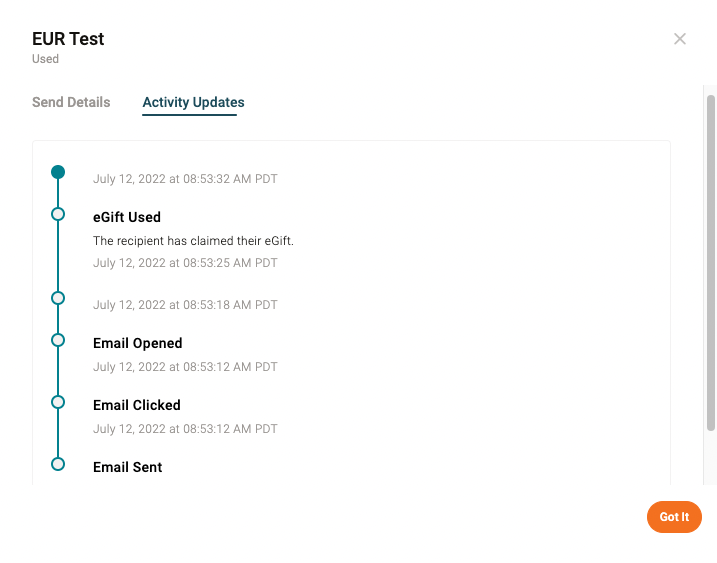
Task: Click the EUR Test dialog title
Action: point(68,39)
